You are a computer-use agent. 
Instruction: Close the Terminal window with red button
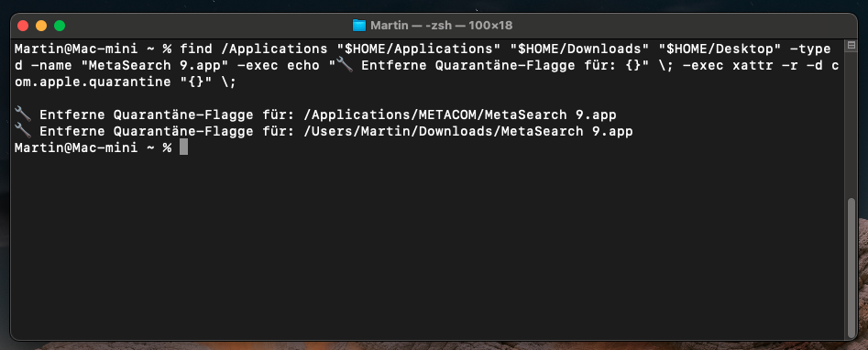[x=23, y=26]
